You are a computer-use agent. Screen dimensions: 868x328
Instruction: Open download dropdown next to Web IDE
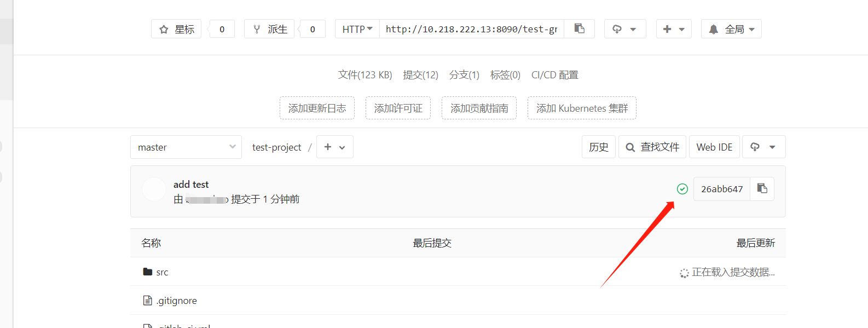point(764,147)
